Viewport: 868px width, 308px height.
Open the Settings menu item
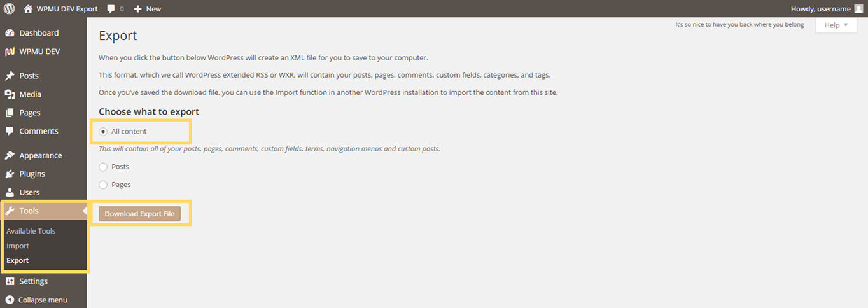pyautogui.click(x=33, y=281)
